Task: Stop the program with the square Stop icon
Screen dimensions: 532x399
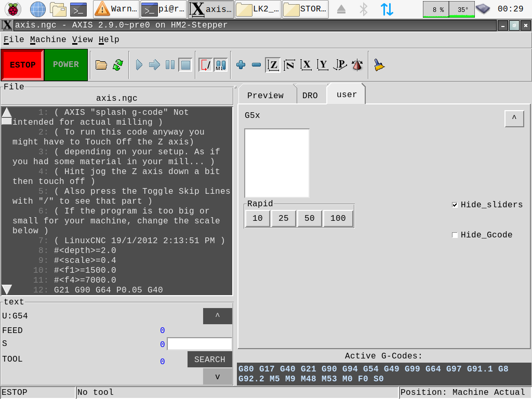Action: (x=185, y=65)
